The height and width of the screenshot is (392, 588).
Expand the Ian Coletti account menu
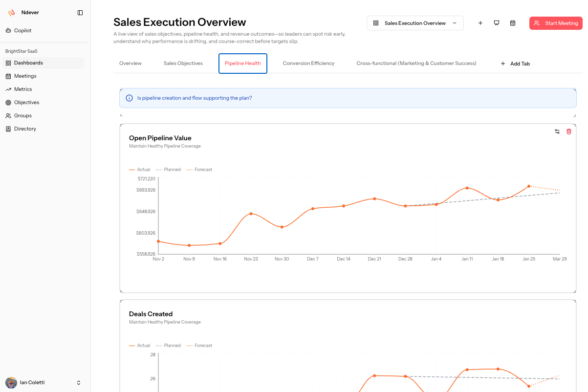(x=44, y=382)
